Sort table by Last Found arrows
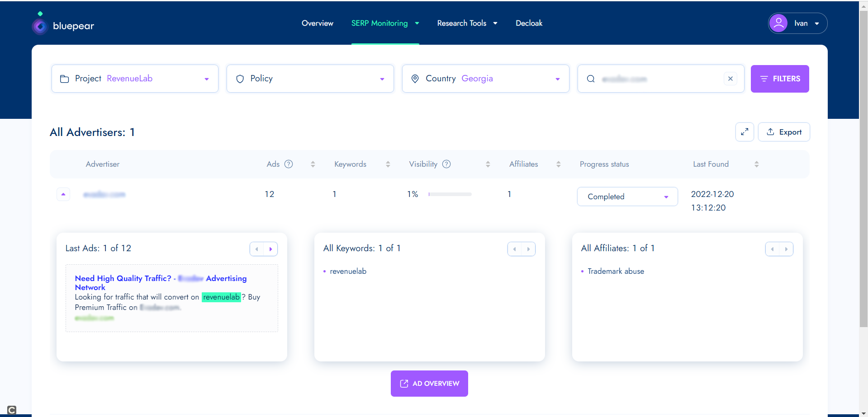The image size is (868, 417). pyautogui.click(x=756, y=164)
